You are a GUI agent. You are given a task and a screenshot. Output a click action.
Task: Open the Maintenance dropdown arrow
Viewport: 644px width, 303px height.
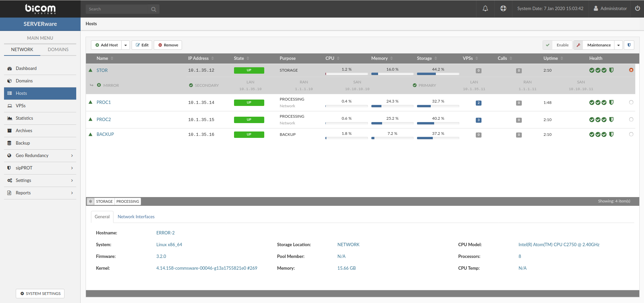pos(618,45)
